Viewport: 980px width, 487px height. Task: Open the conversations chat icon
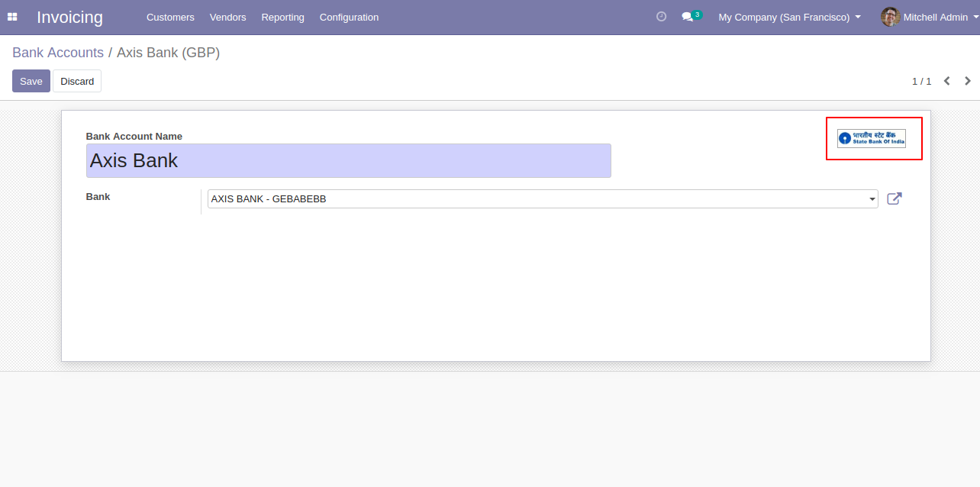pyautogui.click(x=687, y=17)
